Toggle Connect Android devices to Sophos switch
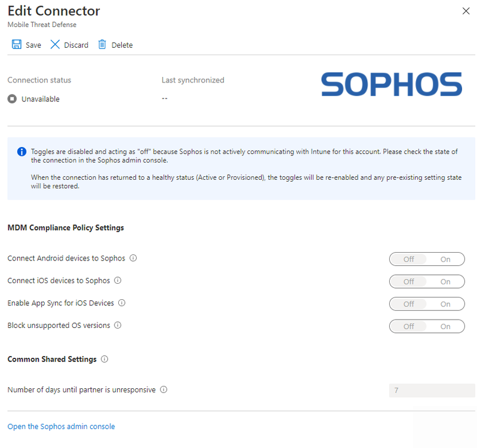The width and height of the screenshot is (477, 448). tap(426, 259)
